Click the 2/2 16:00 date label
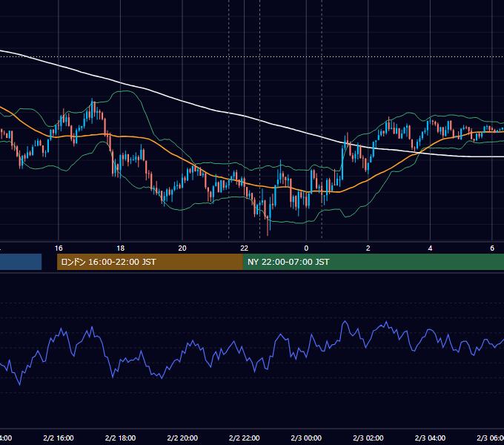The width and height of the screenshot is (504, 445). pos(59,438)
